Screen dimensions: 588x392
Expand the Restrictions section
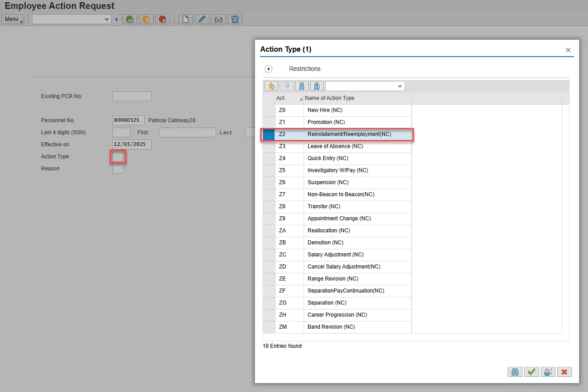point(268,69)
